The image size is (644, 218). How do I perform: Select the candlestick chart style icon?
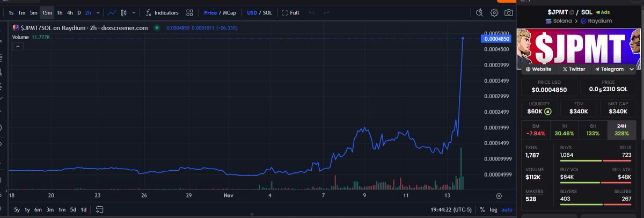pos(125,12)
